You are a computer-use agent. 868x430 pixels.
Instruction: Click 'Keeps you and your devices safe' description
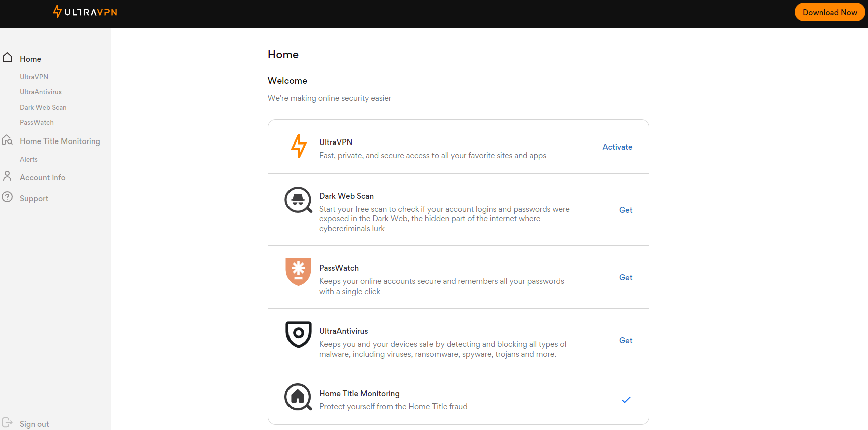(x=444, y=349)
